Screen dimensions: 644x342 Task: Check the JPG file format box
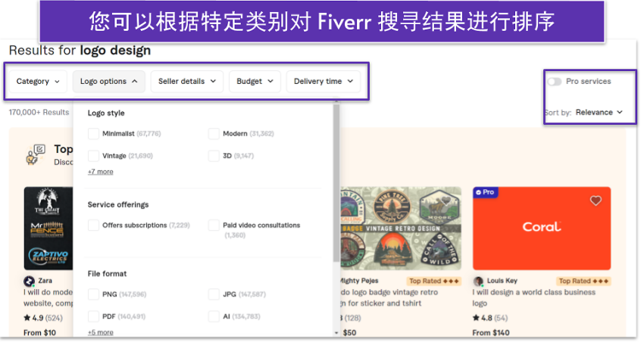214,294
